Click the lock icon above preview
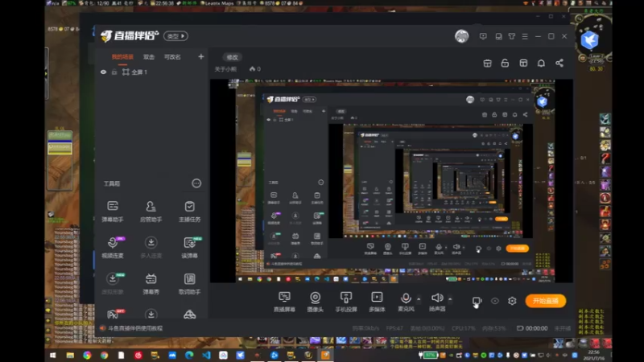This screenshot has width=644, height=362. tap(505, 63)
